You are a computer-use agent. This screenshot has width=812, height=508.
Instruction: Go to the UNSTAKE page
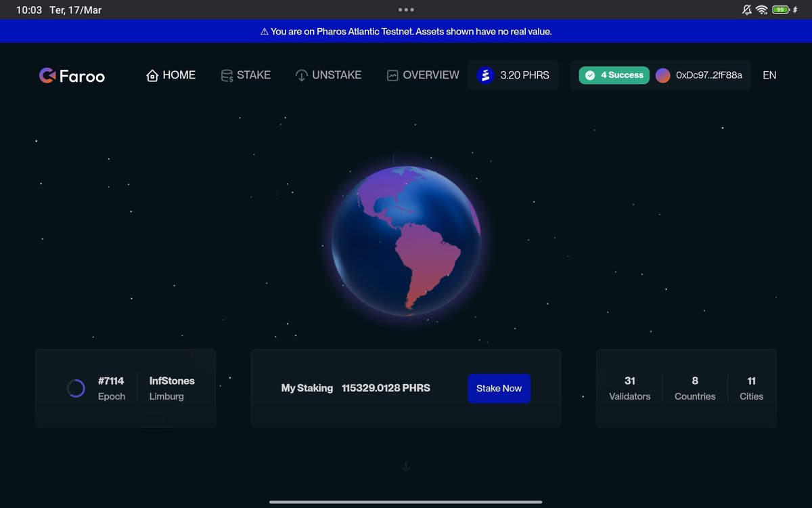(x=328, y=75)
